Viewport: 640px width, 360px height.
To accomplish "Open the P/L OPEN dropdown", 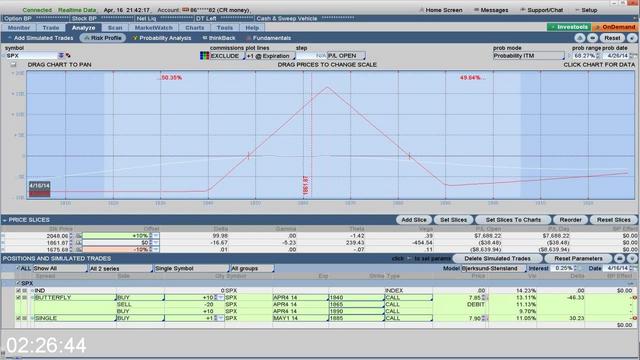I will pyautogui.click(x=346, y=56).
